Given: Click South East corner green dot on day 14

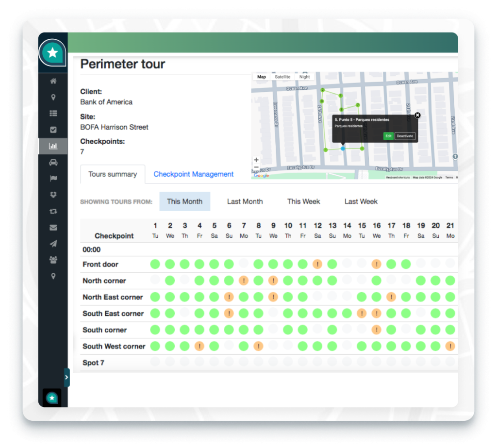Looking at the screenshot, I should click(x=347, y=314).
